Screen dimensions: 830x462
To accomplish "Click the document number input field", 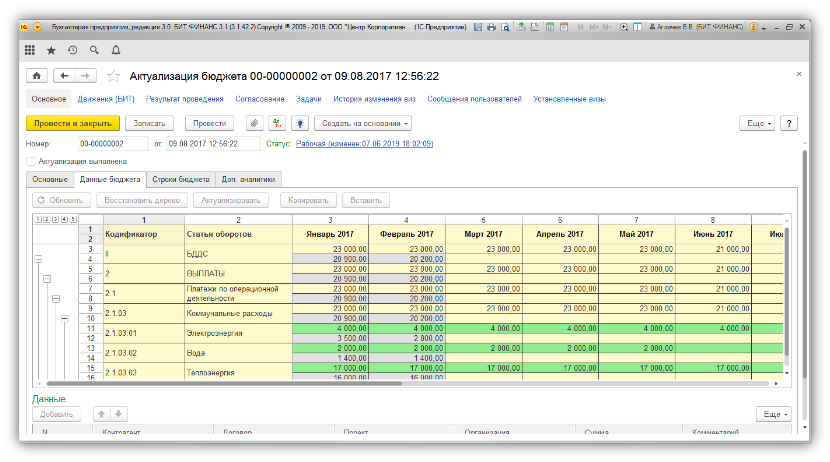I will coord(113,143).
